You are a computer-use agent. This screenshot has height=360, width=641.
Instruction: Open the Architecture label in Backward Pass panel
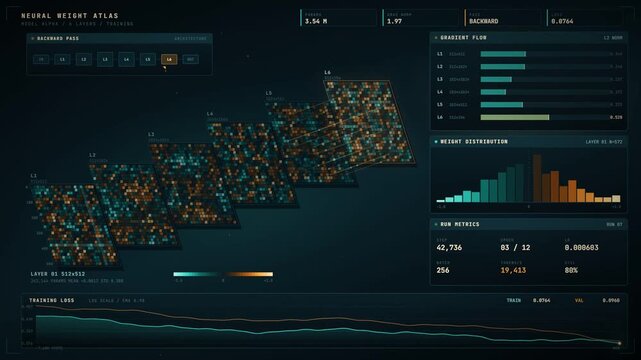click(191, 38)
